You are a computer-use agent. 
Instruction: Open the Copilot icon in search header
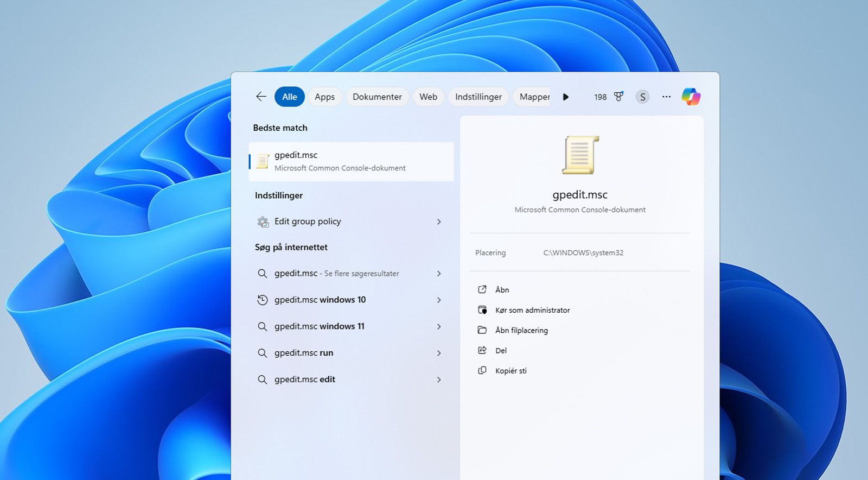691,97
